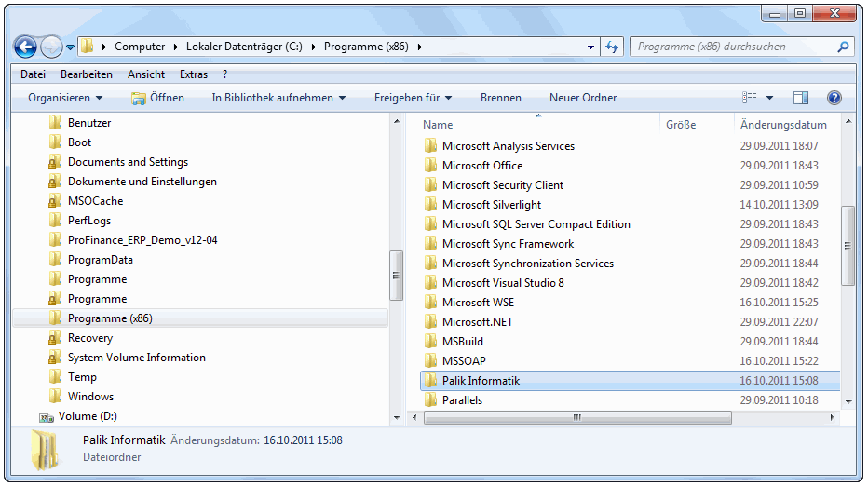Open the view options dropdown arrow
868x487 pixels.
coord(770,98)
